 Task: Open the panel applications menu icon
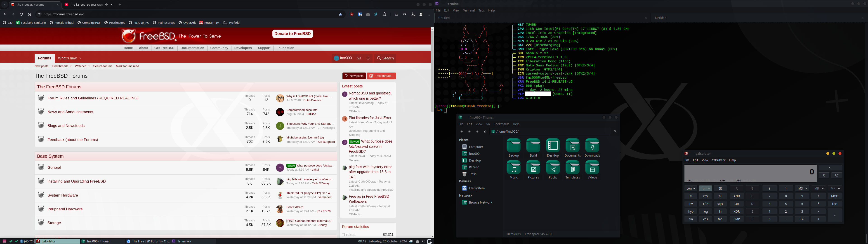[4, 241]
